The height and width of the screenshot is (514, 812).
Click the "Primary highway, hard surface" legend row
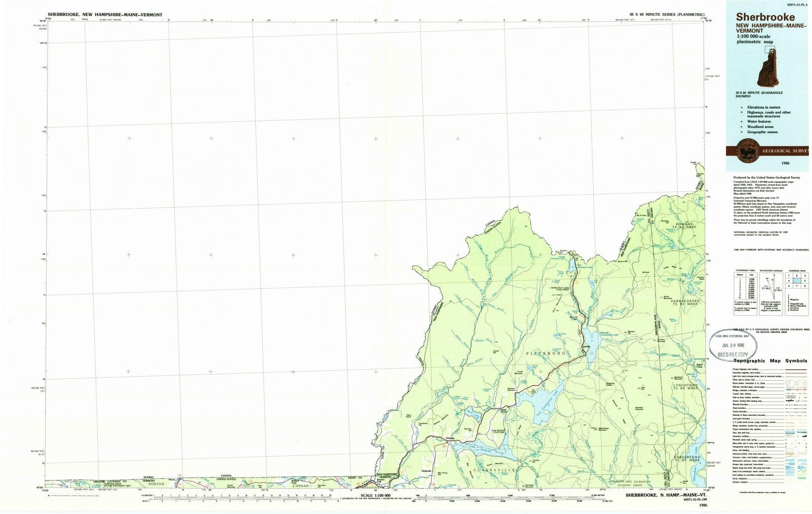770,369
